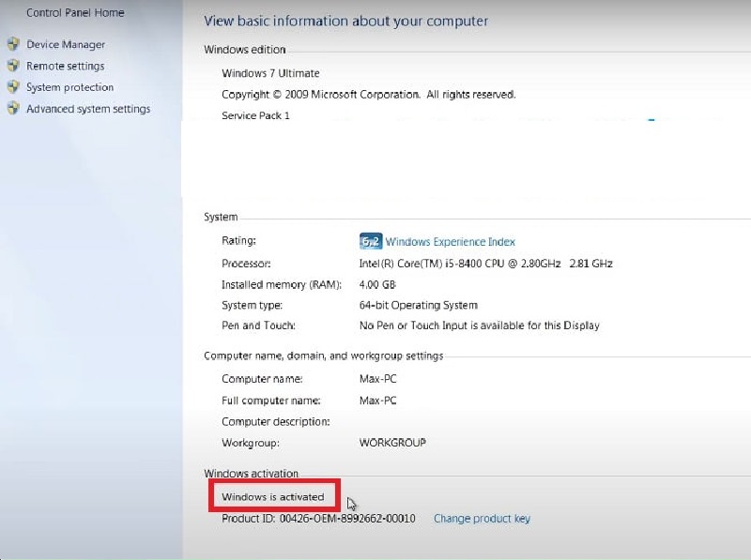Click Product ID 00426-OEM-8992662-00010
751x560 pixels.
tap(318, 519)
